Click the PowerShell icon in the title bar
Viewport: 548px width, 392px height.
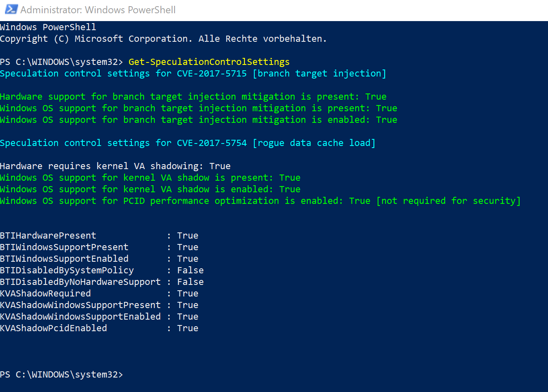point(11,10)
